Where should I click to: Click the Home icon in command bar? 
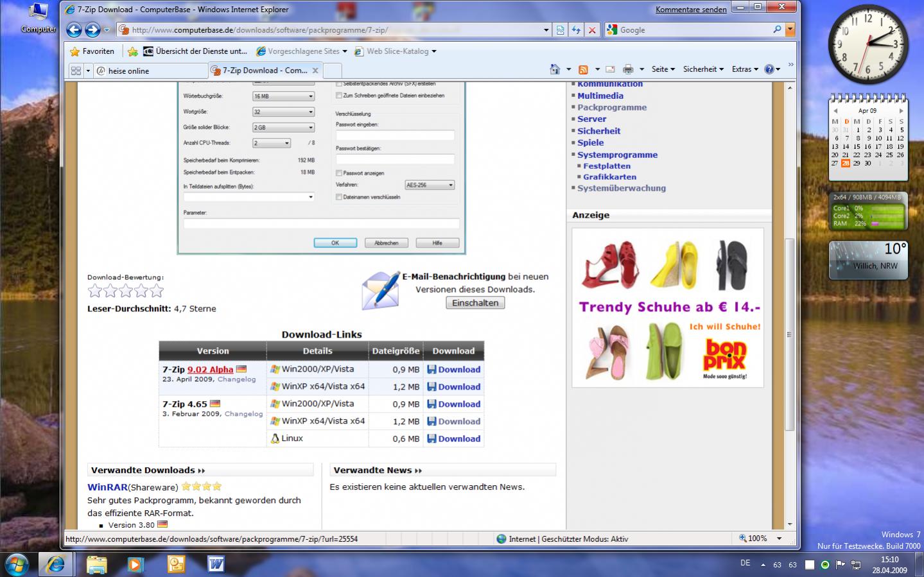coord(555,69)
